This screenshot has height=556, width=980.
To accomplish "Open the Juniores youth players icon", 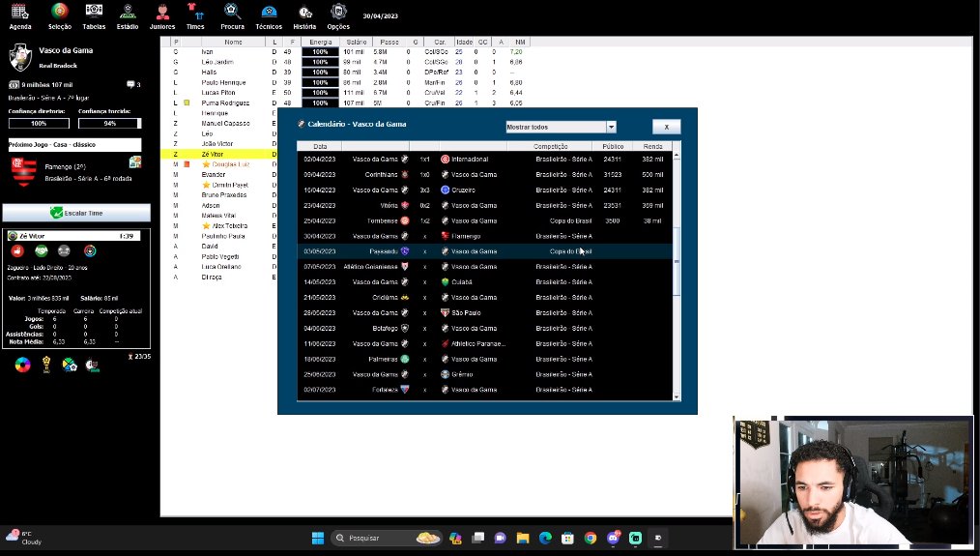I will tap(162, 12).
